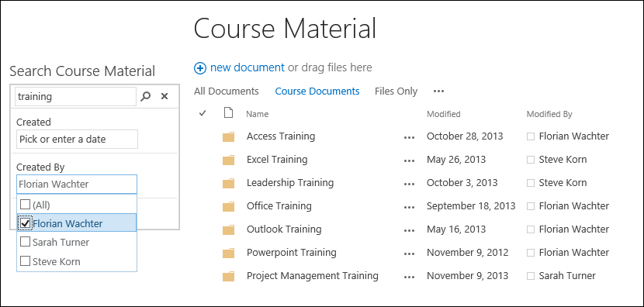Open the ellipsis menu for Office Training
The height and width of the screenshot is (307, 644).
[x=409, y=207]
